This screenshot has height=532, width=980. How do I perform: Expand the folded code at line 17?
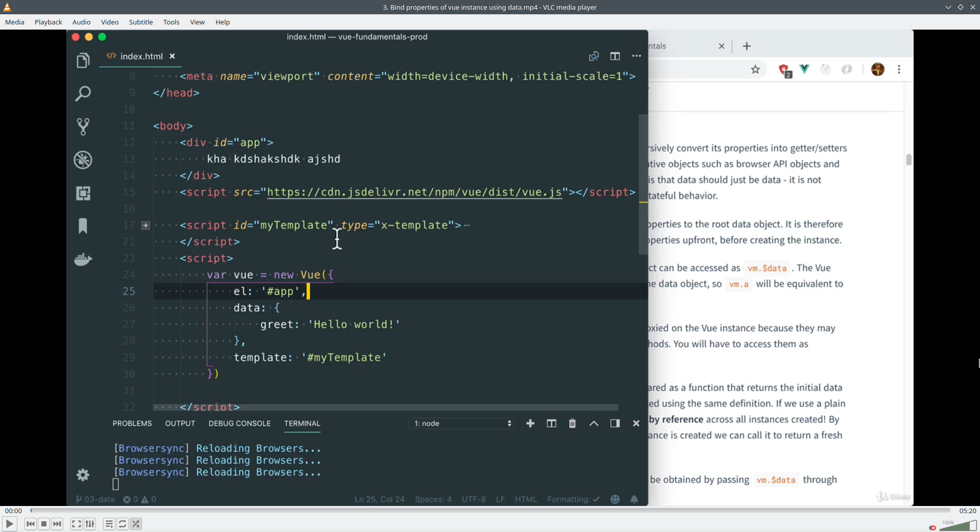[146, 225]
